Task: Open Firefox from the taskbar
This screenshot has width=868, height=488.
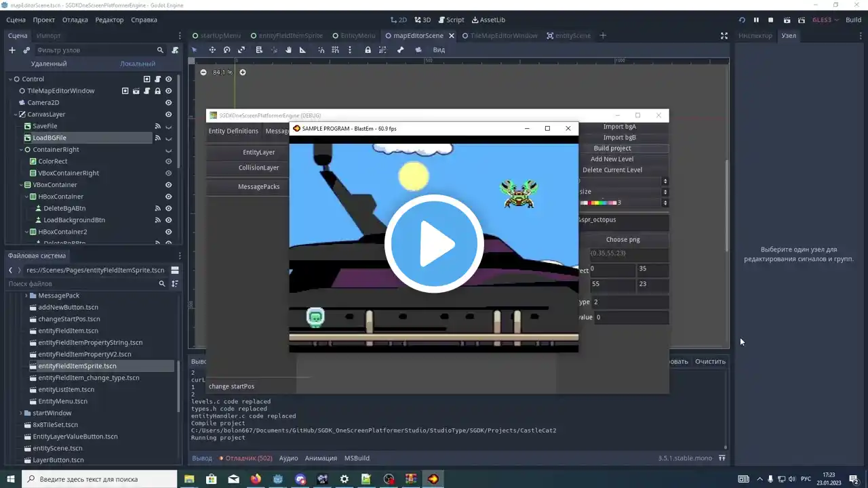Action: [256, 479]
